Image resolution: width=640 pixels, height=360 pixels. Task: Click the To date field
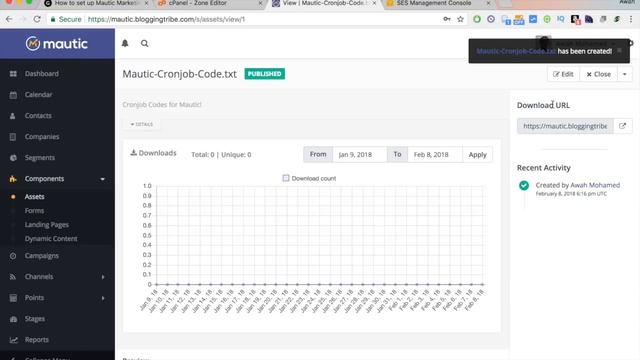[435, 155]
